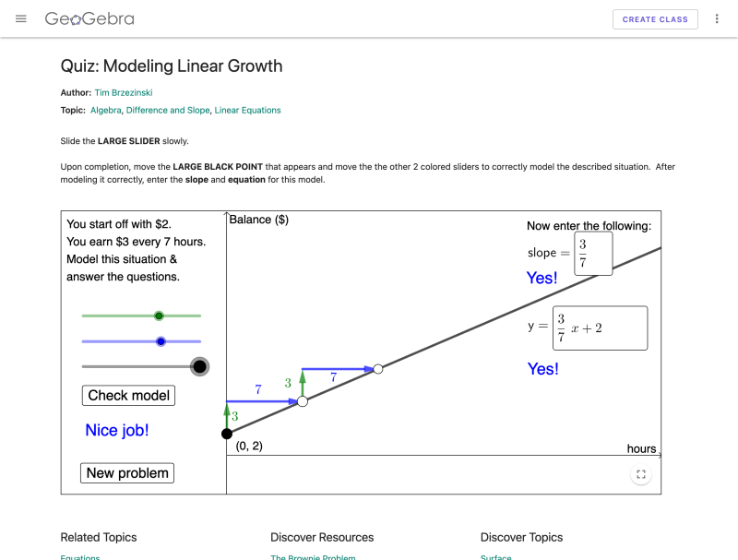Open the Linear Equations topic
The image size is (738, 560).
point(248,110)
